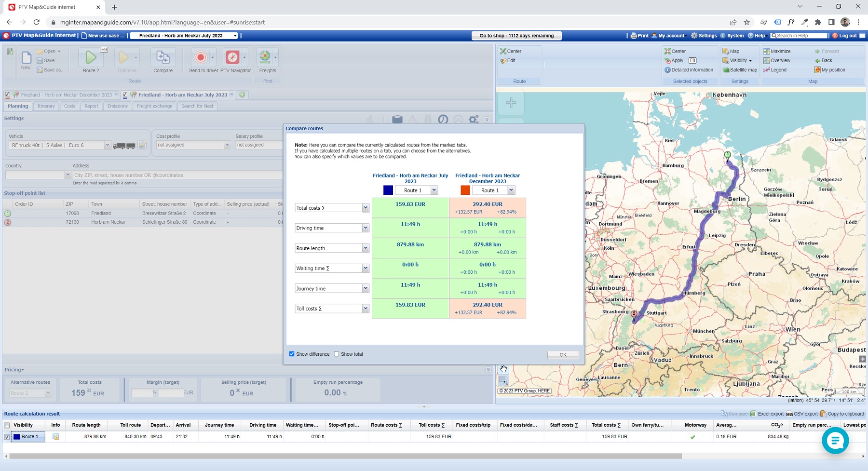Click the Search in Help field
Screen dimensions: 868x471
tap(799, 36)
